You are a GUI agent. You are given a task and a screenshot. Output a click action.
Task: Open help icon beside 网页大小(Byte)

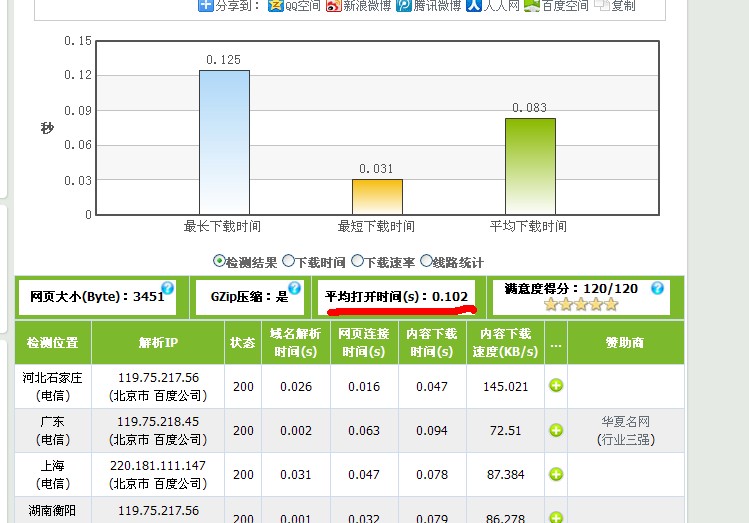[x=168, y=289]
